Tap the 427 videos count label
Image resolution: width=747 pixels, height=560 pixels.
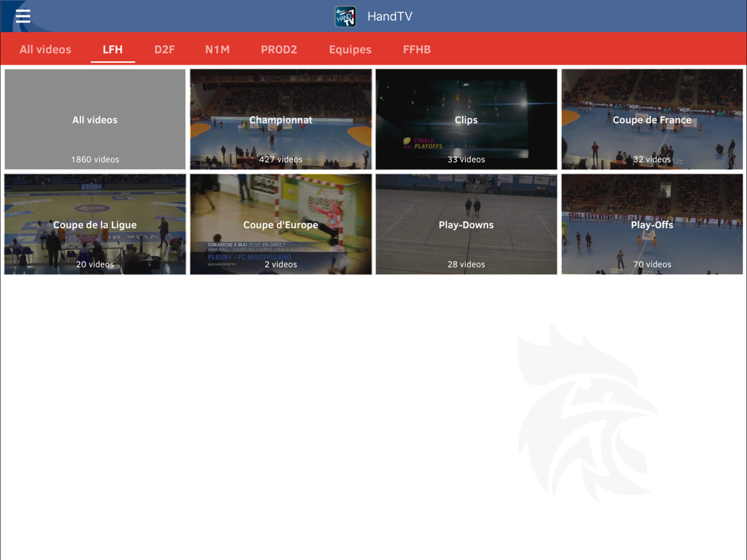(280, 159)
